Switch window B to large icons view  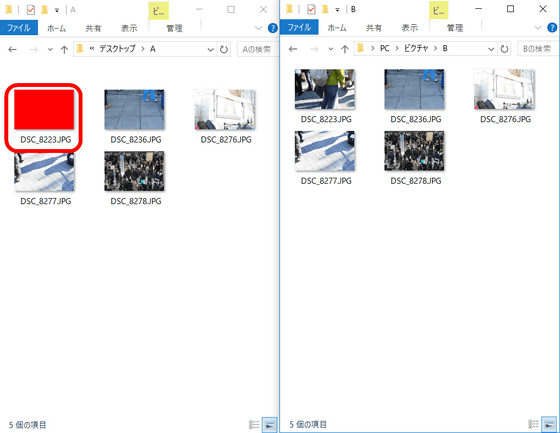pos(549,424)
